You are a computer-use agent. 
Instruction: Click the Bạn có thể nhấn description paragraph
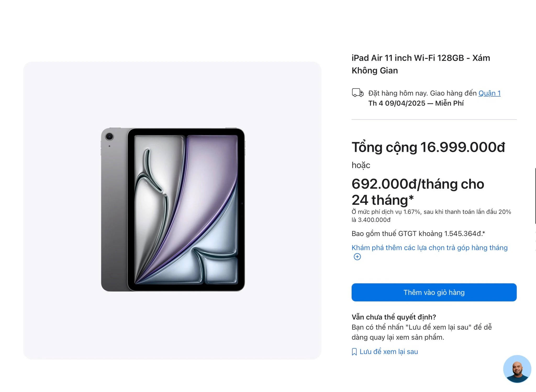point(422,332)
